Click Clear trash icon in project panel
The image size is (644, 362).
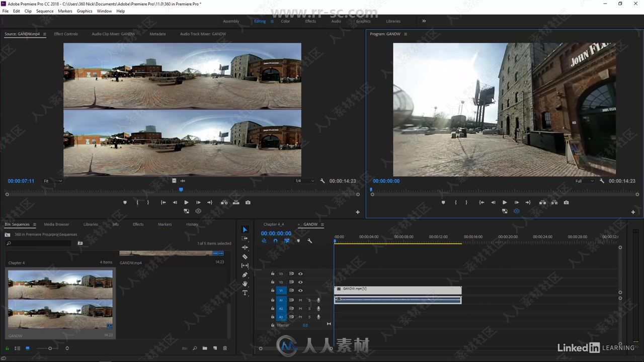click(225, 348)
